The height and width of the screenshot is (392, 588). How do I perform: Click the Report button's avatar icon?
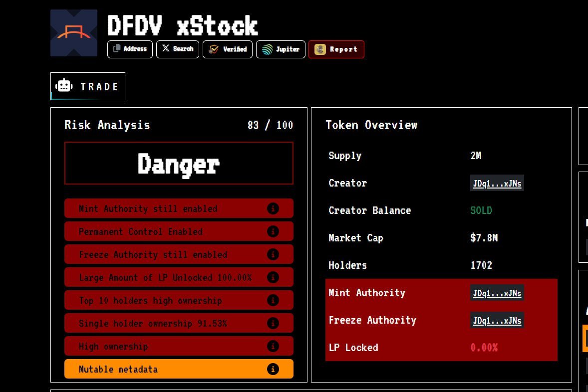point(320,49)
